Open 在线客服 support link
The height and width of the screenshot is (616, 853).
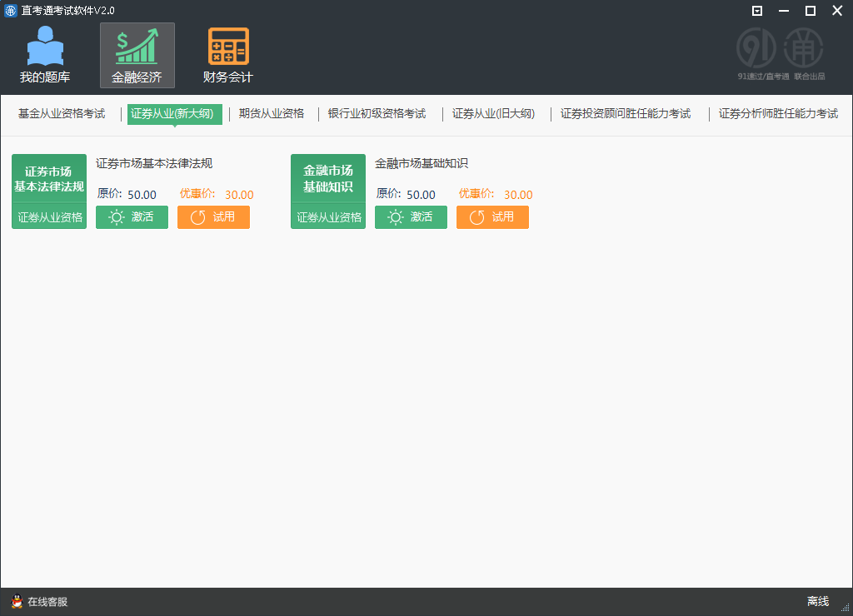pos(47,601)
